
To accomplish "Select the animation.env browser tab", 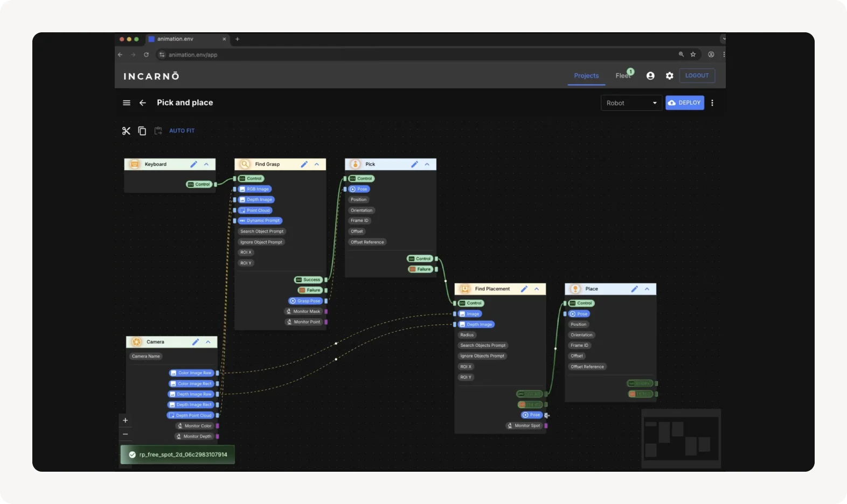I will (187, 39).
